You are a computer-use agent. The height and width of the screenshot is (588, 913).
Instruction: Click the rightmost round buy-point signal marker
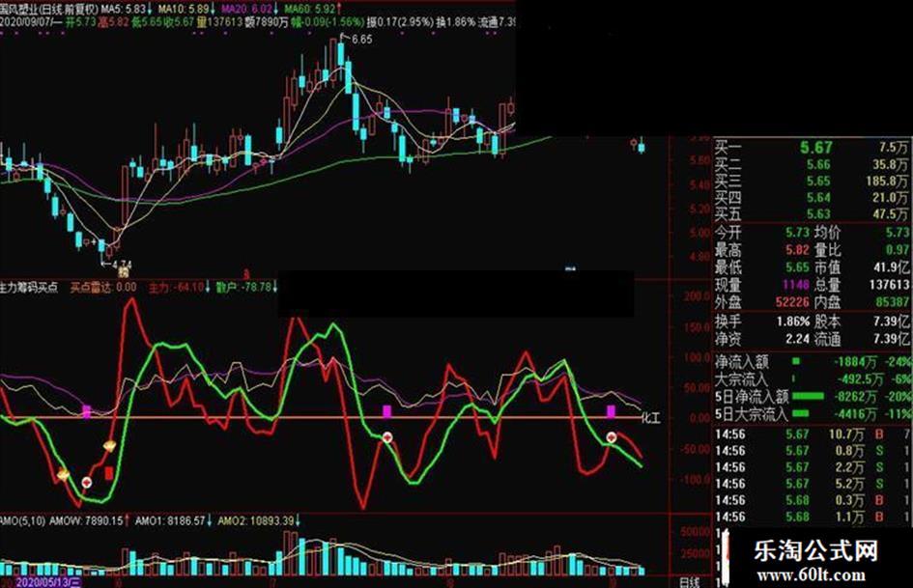[x=611, y=437]
